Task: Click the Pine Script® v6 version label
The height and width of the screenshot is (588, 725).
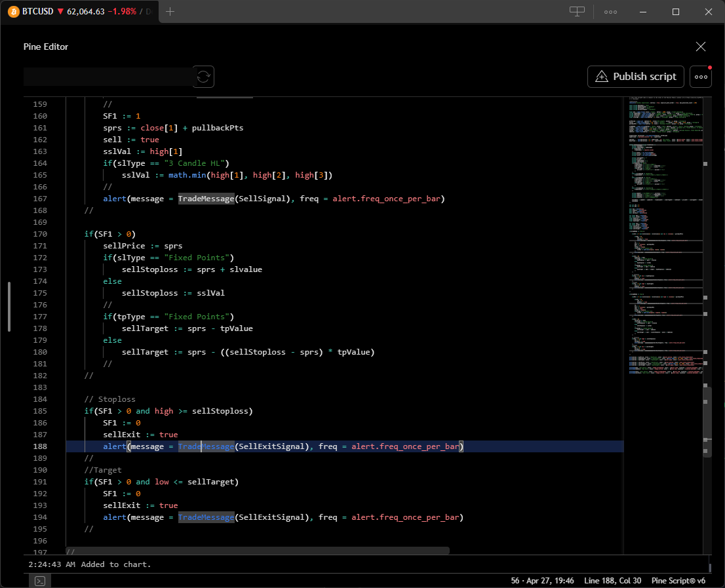Action: (x=678, y=581)
